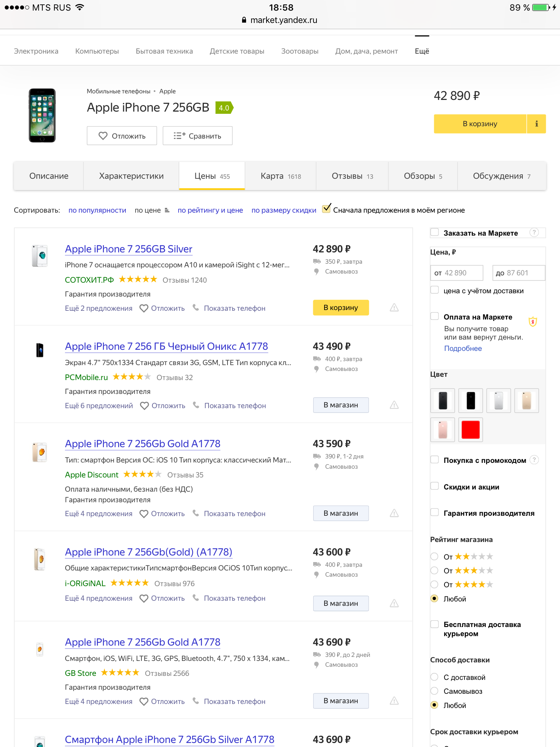Pick the red color swatch filter

(471, 430)
